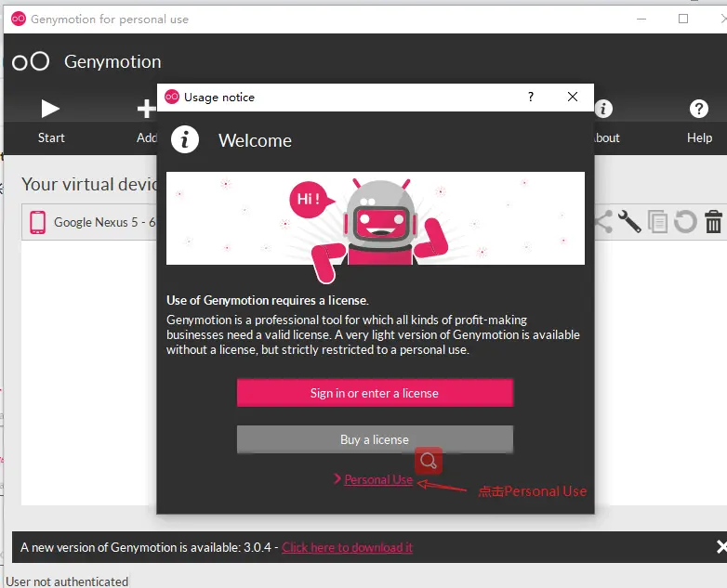Open the Help question mark icon
The width and height of the screenshot is (727, 588).
click(699, 109)
